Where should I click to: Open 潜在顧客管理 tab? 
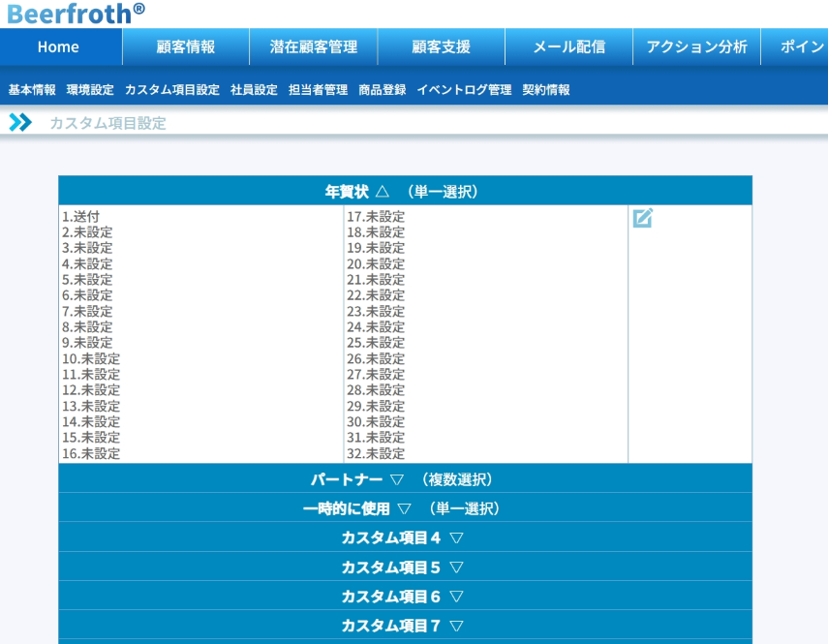(x=314, y=46)
